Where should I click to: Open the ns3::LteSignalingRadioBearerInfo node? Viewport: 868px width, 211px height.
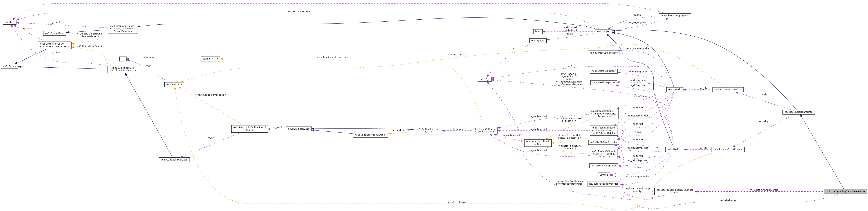[845, 191]
